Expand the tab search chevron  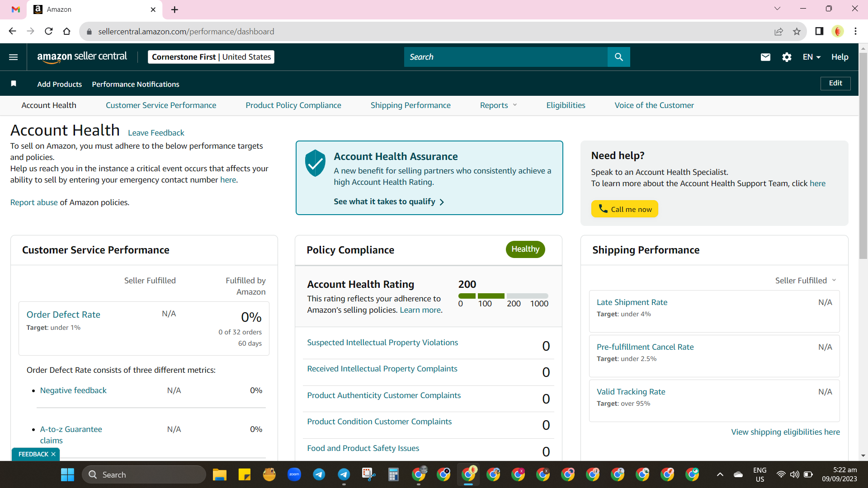coord(777,9)
